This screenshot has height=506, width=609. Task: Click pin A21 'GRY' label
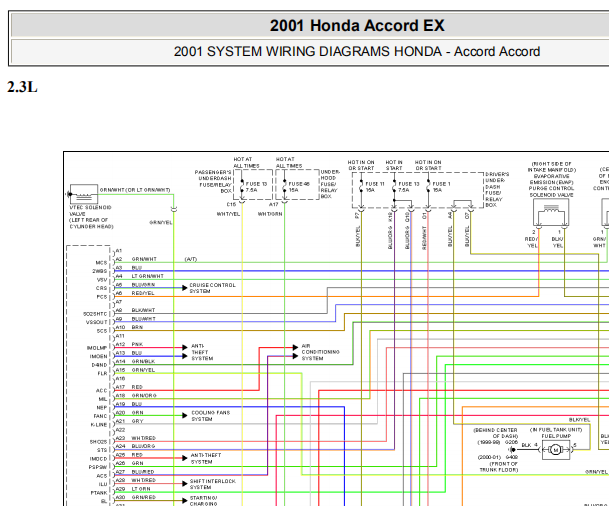[137, 421]
